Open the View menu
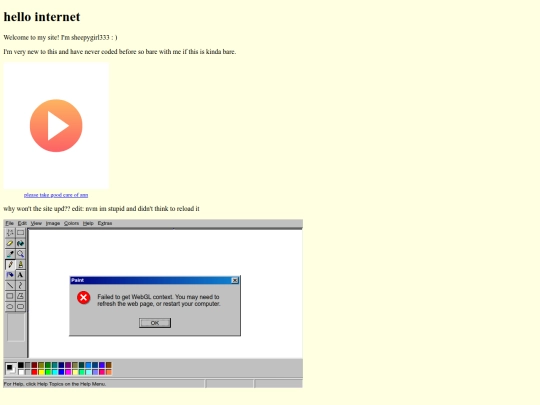This screenshot has height=405, width=540. tap(36, 223)
